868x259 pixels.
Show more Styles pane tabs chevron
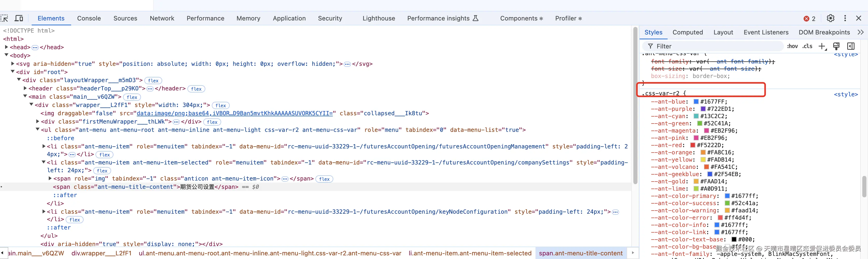(860, 32)
